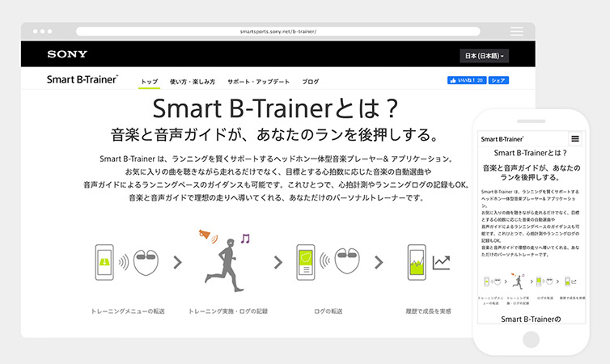Click the Facebook シェア share button
This screenshot has width=610, height=364.
[498, 80]
